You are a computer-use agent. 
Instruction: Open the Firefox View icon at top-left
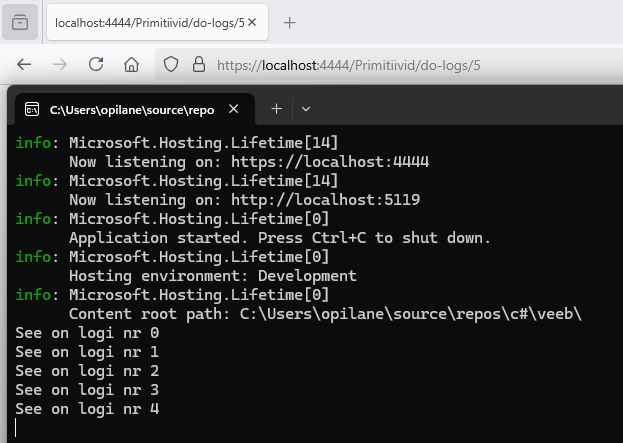20,22
